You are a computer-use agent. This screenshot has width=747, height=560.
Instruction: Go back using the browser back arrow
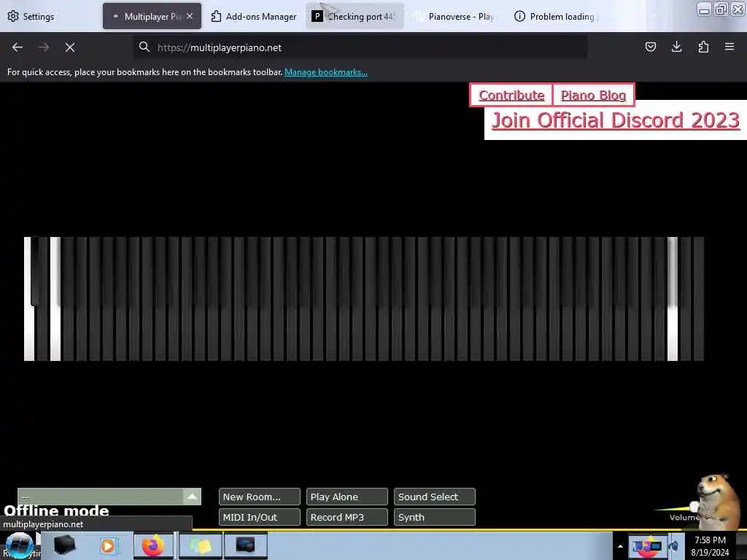click(x=18, y=47)
